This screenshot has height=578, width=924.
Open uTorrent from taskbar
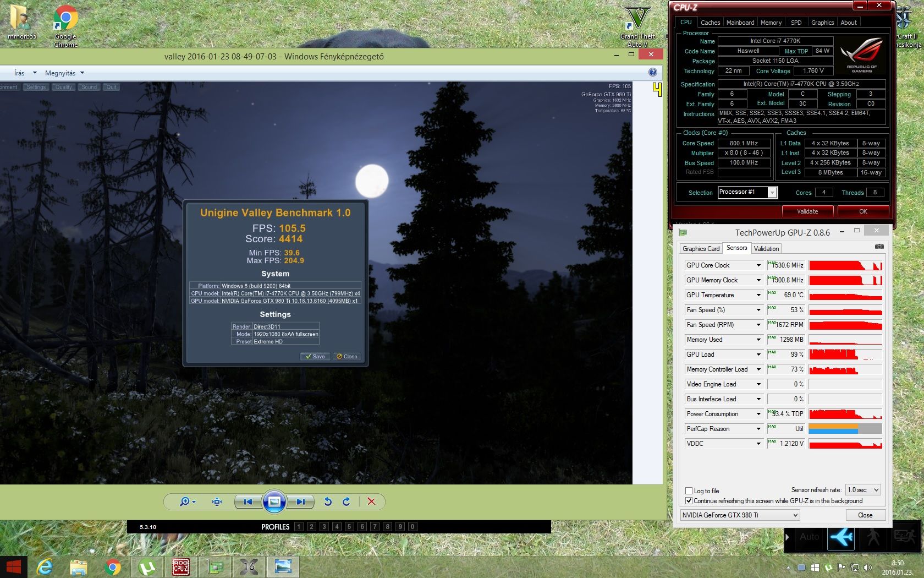[x=147, y=567]
